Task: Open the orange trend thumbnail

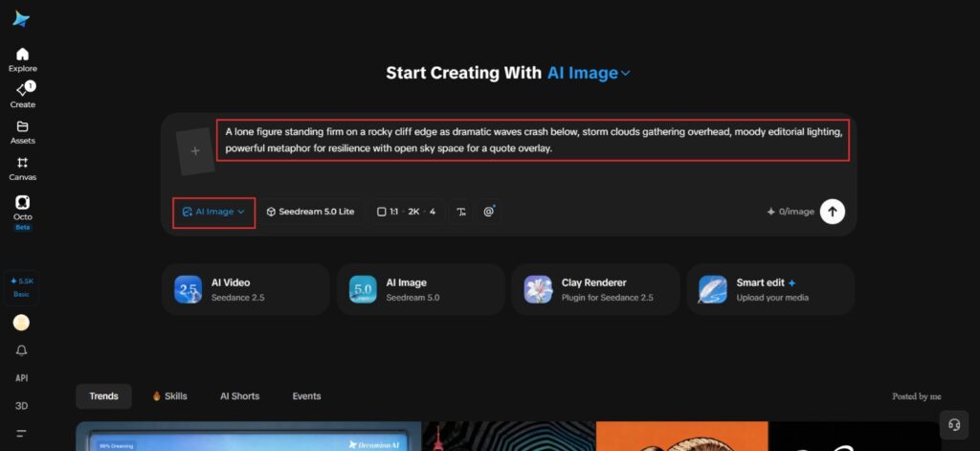Action: tap(681, 436)
